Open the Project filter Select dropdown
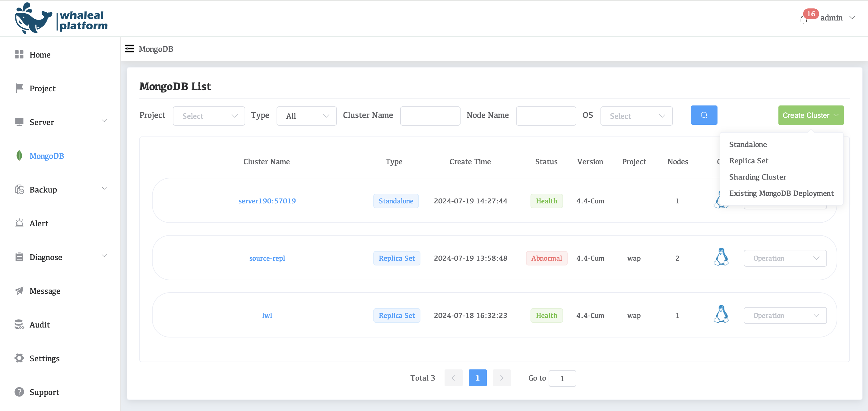 click(209, 116)
